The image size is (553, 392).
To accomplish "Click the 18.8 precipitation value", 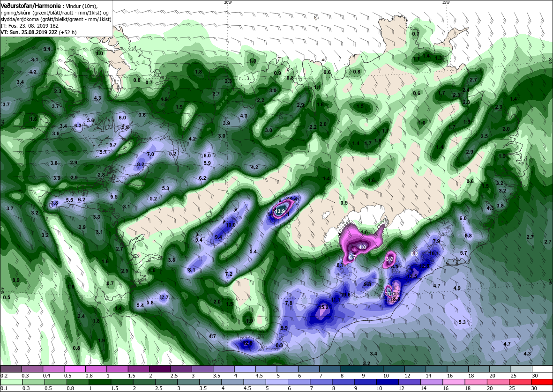I will [395, 299].
